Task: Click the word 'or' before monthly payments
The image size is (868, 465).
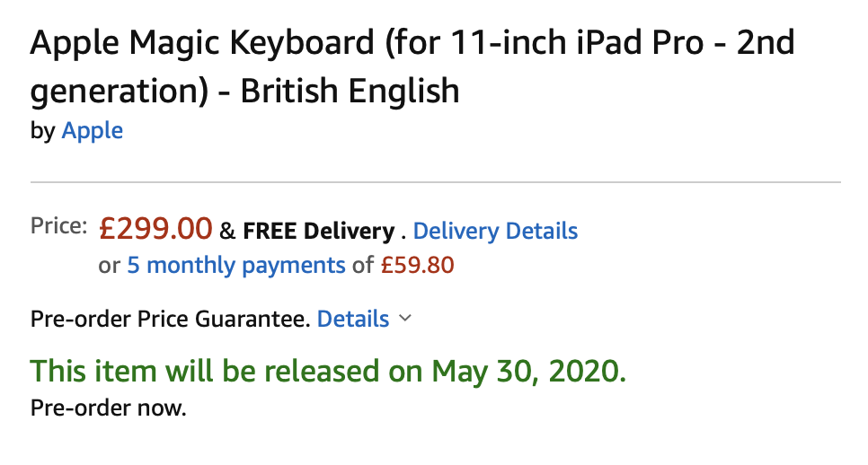Action: [109, 266]
